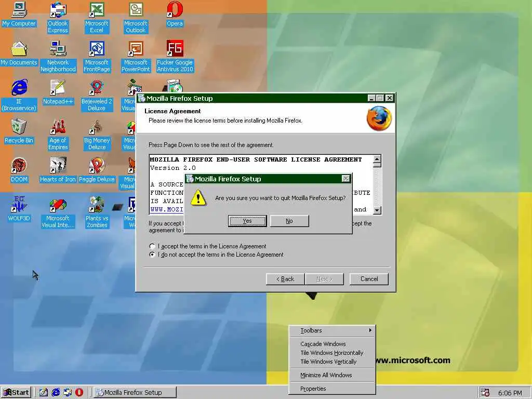The image size is (532, 399).
Task: Click Outlook Express quick launch icon
Action: pyautogui.click(x=68, y=392)
